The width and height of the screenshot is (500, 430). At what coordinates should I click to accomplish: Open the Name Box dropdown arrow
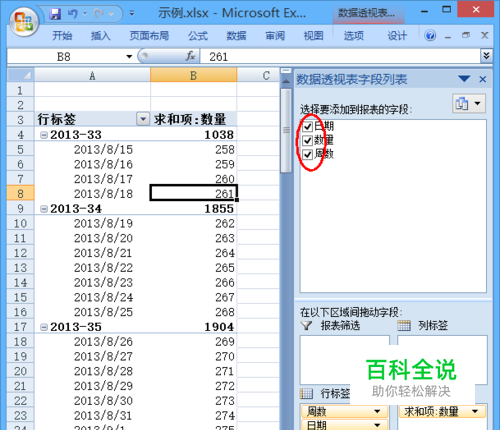click(x=129, y=57)
